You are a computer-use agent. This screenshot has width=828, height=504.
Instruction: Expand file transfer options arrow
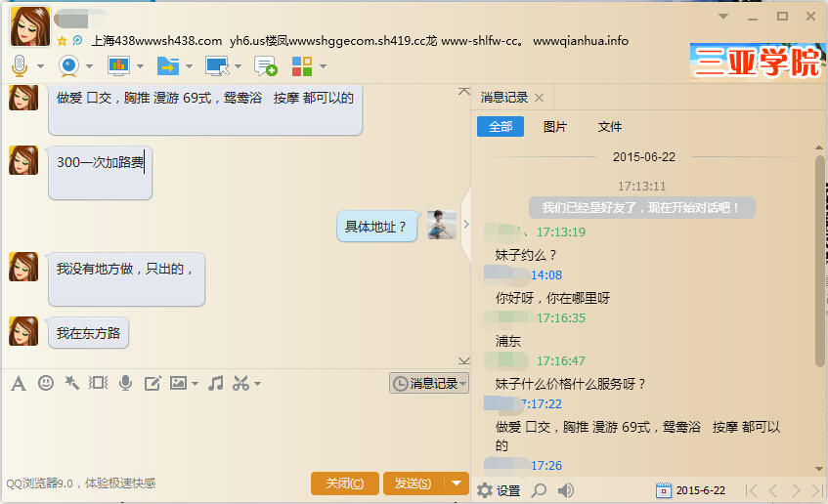pos(189,66)
